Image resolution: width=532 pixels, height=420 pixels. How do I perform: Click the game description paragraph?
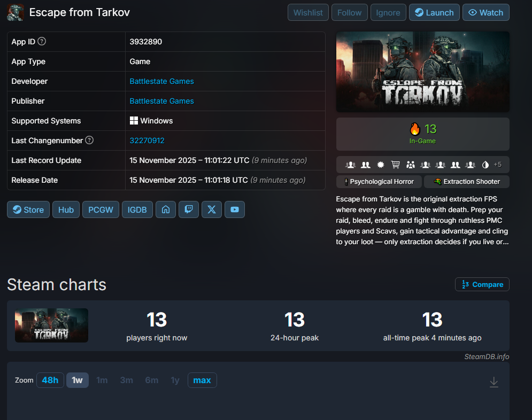click(422, 220)
